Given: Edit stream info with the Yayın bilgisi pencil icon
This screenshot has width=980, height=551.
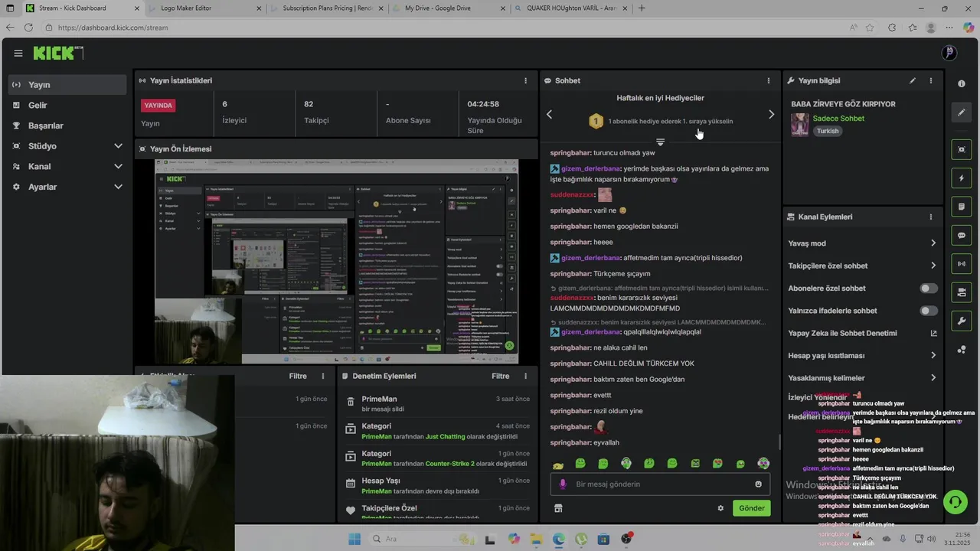Looking at the screenshot, I should 913,80.
